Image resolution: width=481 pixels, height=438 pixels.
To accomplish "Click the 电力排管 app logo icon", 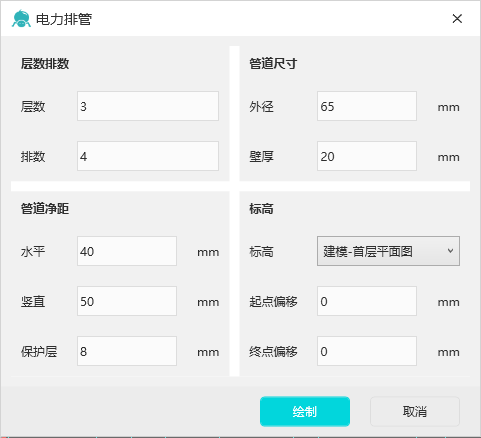I will (21, 18).
